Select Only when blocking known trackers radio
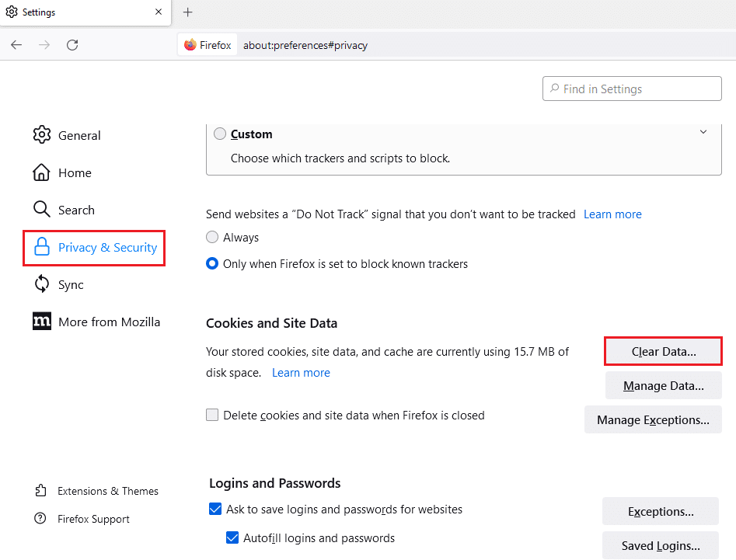The height and width of the screenshot is (560, 736). coord(212,263)
